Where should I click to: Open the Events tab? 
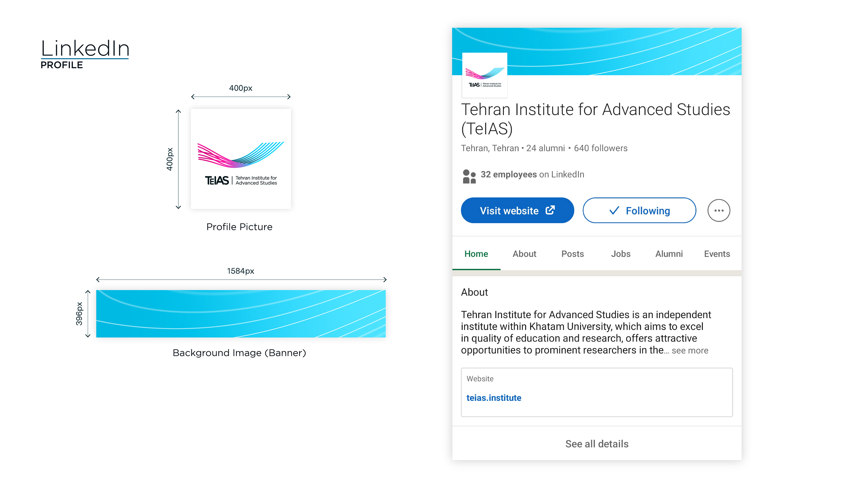717,253
